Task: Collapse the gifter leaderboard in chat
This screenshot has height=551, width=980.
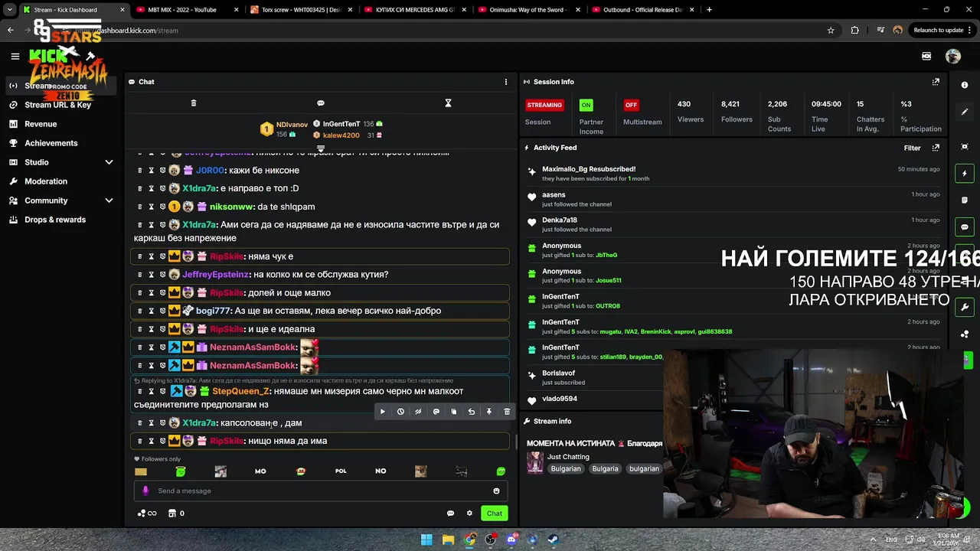Action: coord(321,148)
